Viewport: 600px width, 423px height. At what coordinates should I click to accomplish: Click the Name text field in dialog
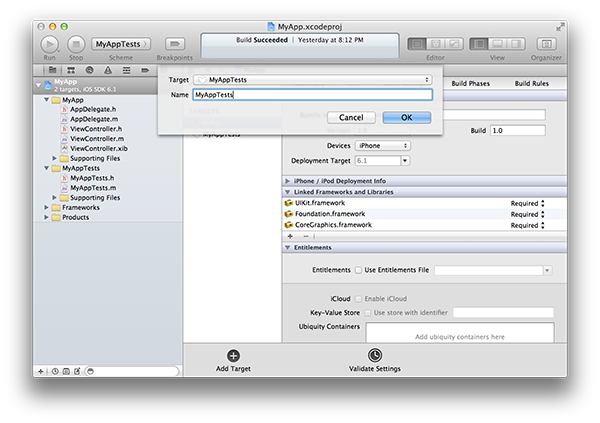click(313, 95)
